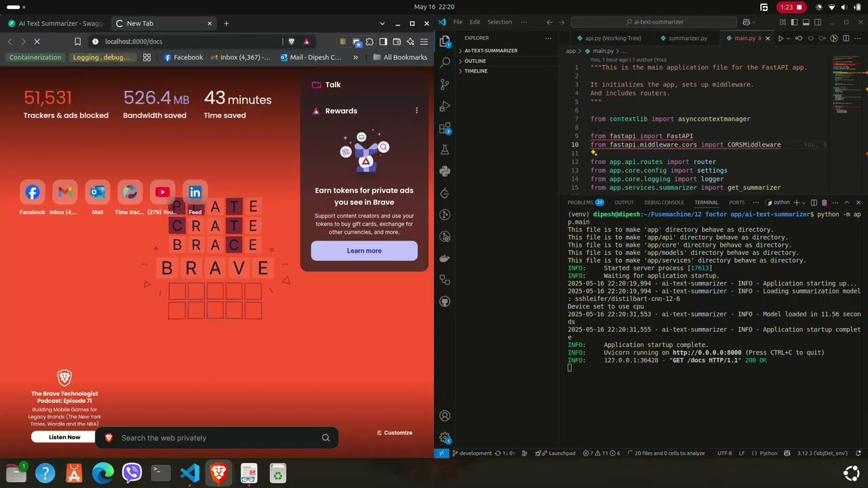Open the Explorer view in VS Code activity bar
Image resolution: width=868 pixels, height=488 pixels.
click(x=445, y=41)
